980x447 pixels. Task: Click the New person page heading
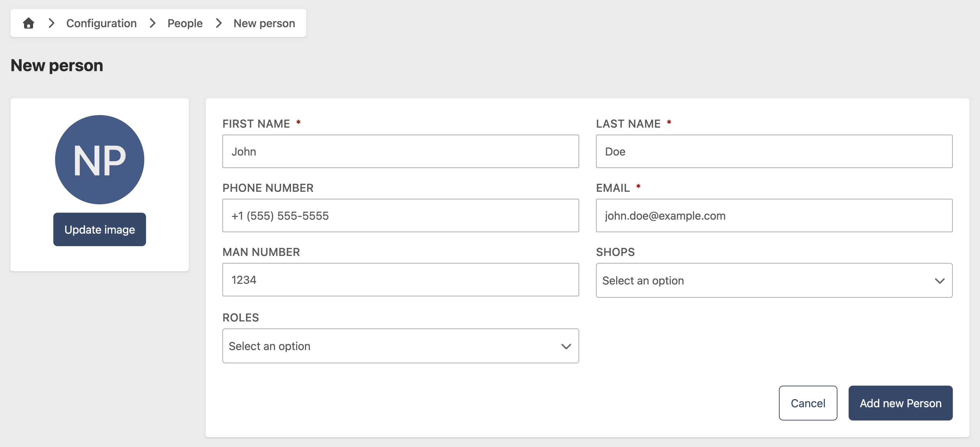coord(57,65)
